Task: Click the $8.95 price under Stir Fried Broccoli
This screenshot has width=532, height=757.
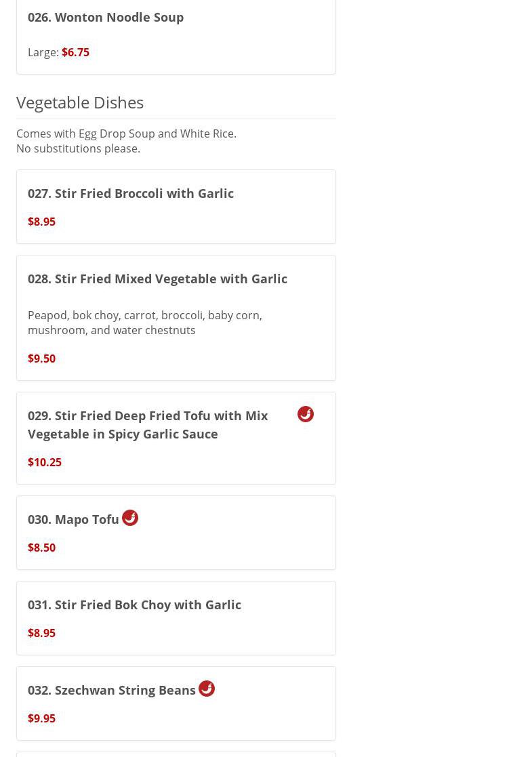Action: pos(41,222)
